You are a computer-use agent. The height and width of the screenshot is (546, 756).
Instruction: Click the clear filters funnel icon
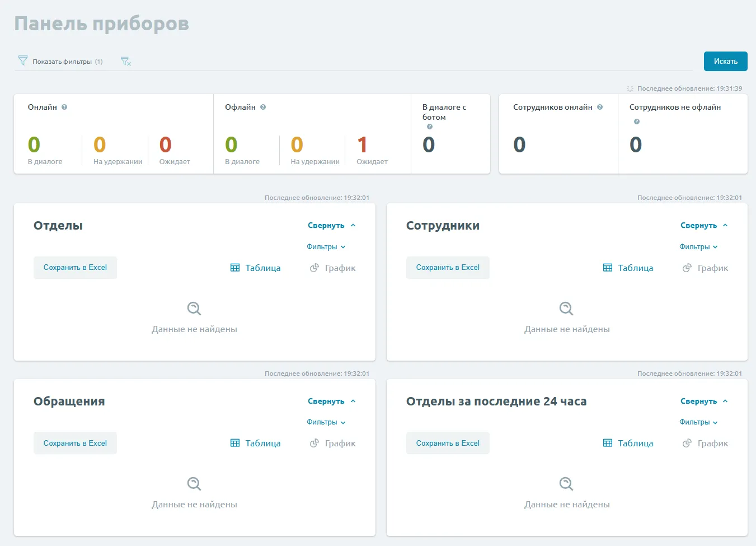pyautogui.click(x=126, y=62)
